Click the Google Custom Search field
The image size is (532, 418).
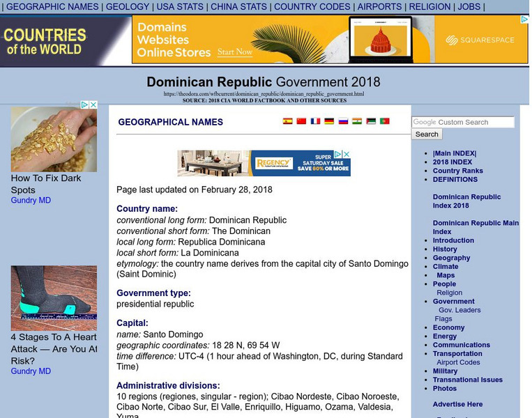click(x=463, y=122)
